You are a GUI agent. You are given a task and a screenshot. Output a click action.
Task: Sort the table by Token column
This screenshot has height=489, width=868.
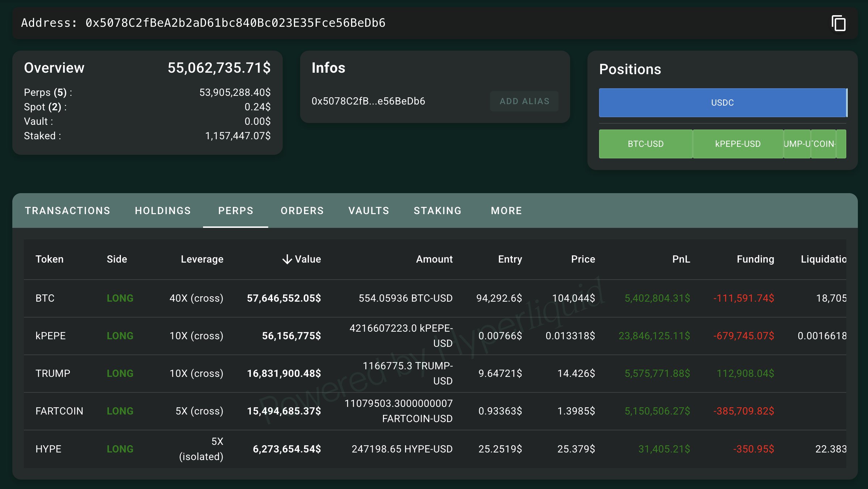(50, 259)
